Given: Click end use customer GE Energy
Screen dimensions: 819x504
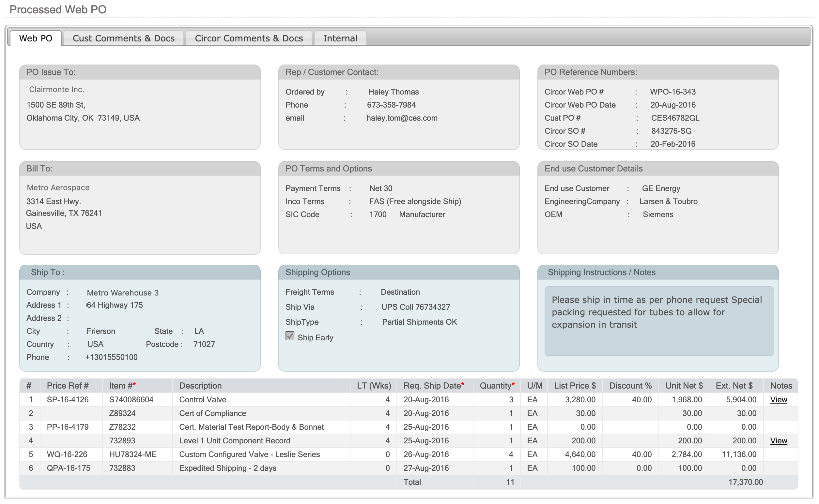Looking at the screenshot, I should [661, 188].
